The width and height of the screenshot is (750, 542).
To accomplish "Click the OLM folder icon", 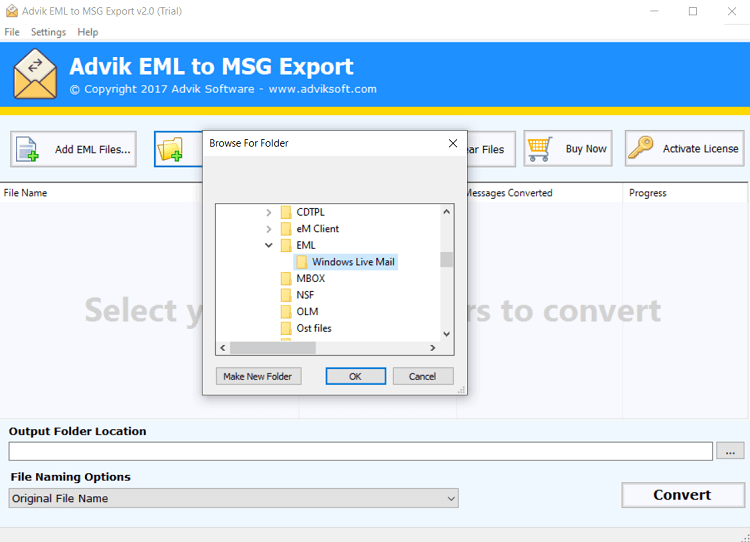I will tap(286, 312).
